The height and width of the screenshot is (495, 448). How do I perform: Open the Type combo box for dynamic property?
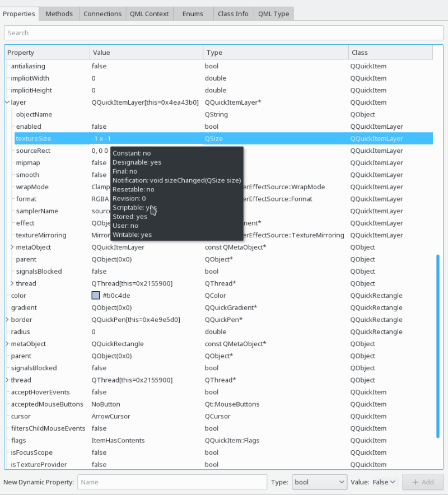[x=319, y=482]
